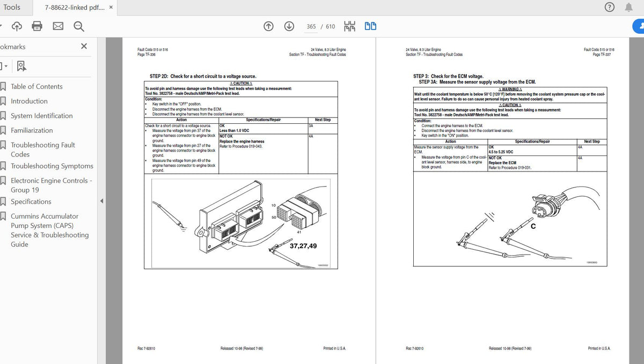The image size is (644, 364).
Task: Open the Specifications bookmark
Action: tap(31, 202)
